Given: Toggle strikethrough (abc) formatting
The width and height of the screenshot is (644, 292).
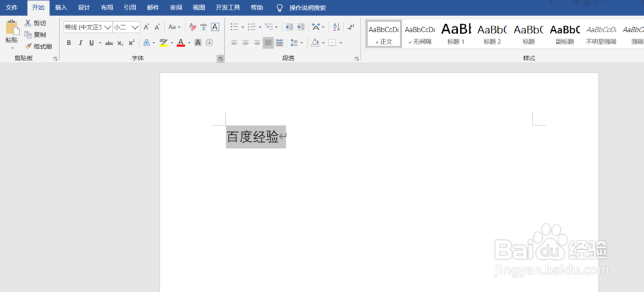Looking at the screenshot, I should click(x=109, y=42).
